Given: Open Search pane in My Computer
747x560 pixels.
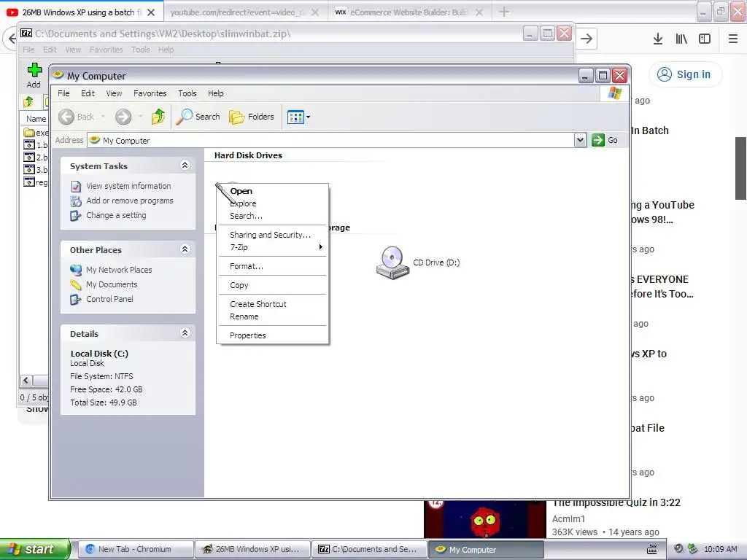Looking at the screenshot, I should point(198,117).
